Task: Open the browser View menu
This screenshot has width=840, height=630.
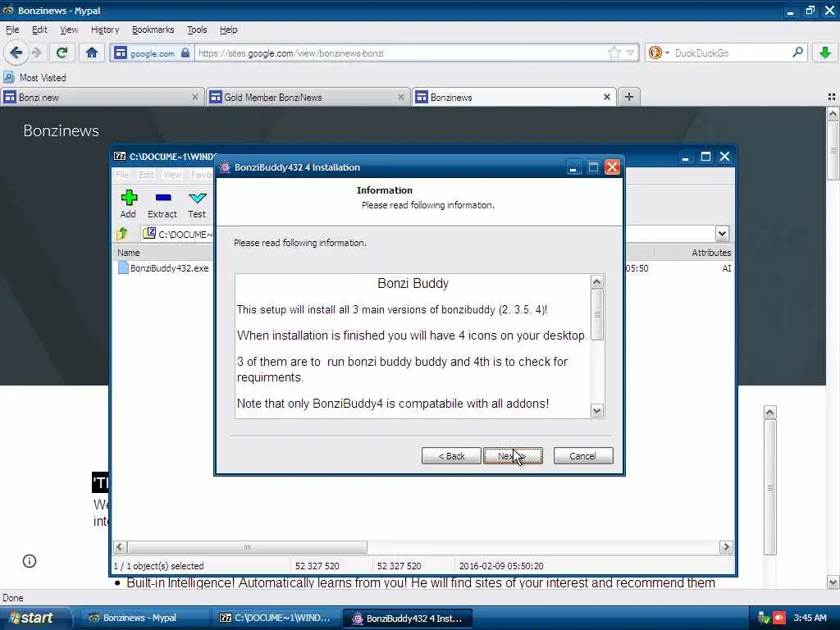Action: click(x=69, y=30)
